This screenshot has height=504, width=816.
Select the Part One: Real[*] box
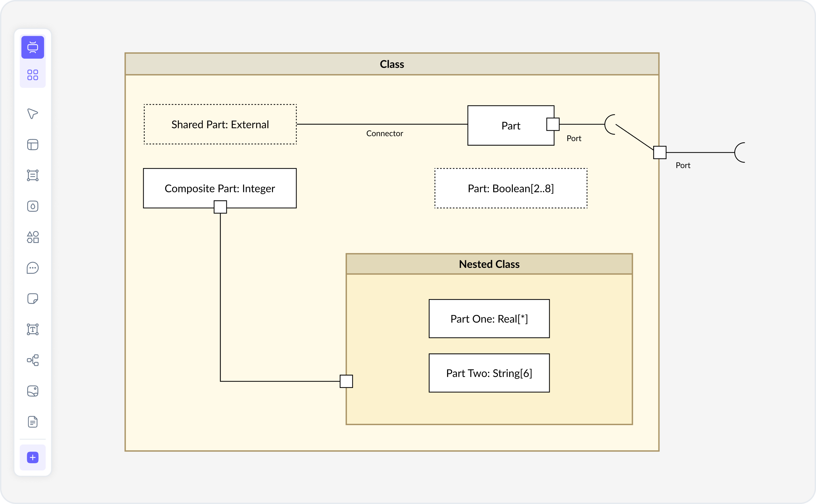(489, 319)
